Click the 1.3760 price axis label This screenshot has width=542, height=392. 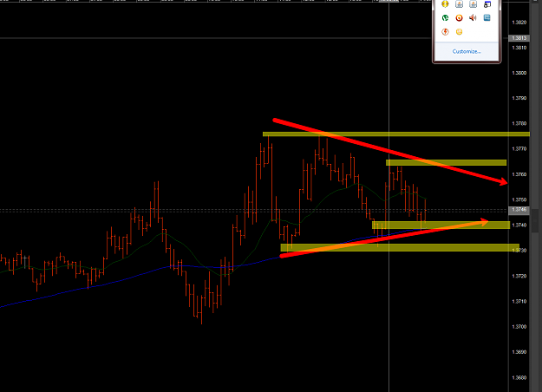tap(519, 174)
